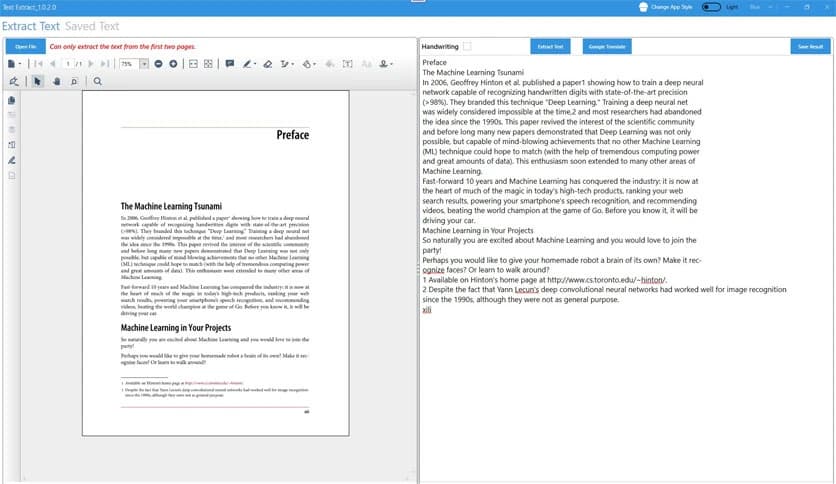This screenshot has height=484, width=836.
Task: Click the underlined word 'hinton' in extracted text
Action: coord(652,280)
